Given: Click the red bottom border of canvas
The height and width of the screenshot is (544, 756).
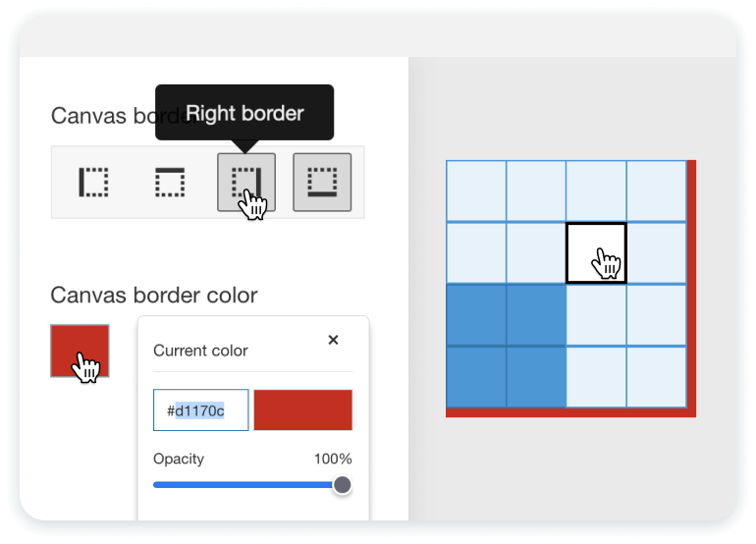Looking at the screenshot, I should click(x=570, y=412).
